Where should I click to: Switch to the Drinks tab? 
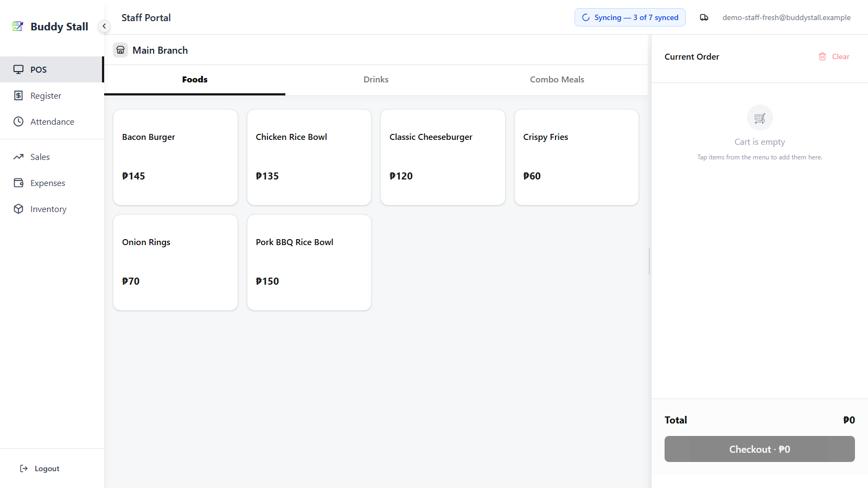(x=376, y=80)
